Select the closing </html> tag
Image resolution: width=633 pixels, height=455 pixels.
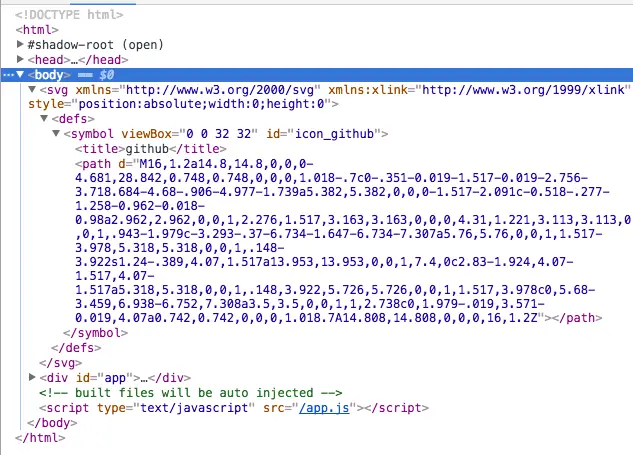40,438
